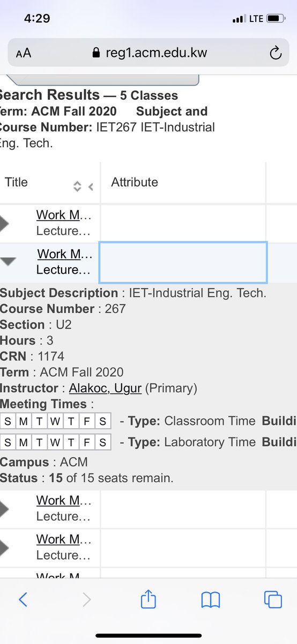Image resolution: width=297 pixels, height=644 pixels.
Task: Collapse the expanded Work M... class row
Action: (x=8, y=261)
